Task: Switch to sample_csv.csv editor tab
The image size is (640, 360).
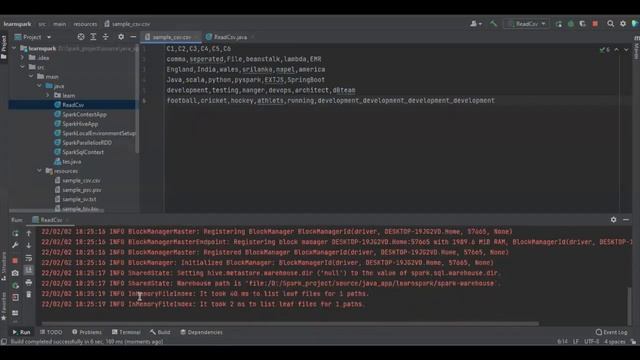Action: tap(171, 37)
